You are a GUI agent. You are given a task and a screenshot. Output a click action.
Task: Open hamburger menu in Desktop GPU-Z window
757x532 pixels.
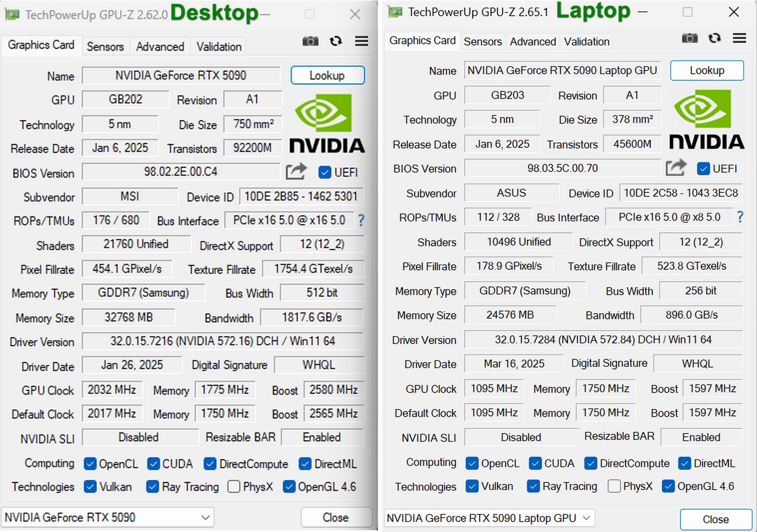click(x=361, y=41)
